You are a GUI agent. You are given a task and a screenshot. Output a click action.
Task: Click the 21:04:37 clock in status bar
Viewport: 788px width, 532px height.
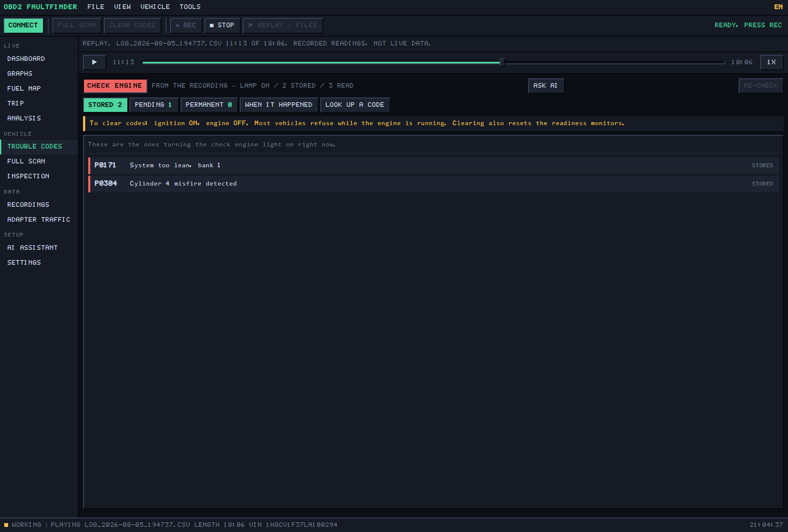pos(766,525)
